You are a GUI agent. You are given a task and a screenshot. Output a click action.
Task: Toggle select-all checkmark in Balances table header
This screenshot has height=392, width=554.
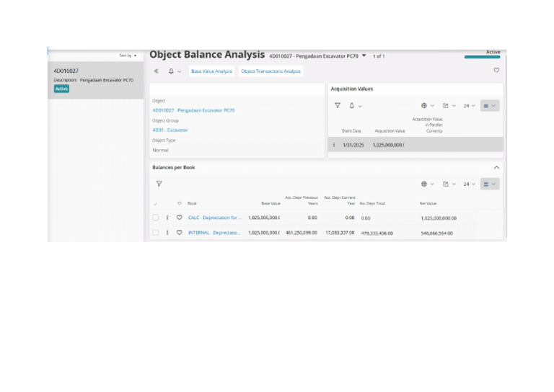(156, 204)
